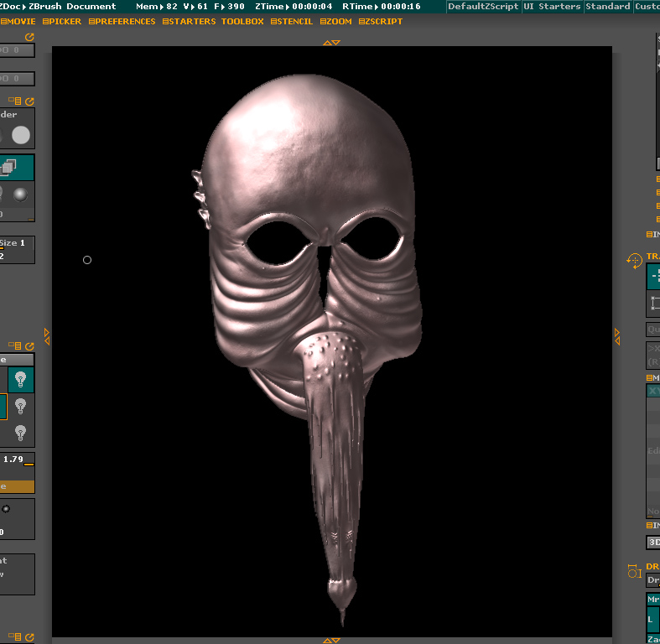This screenshot has height=644, width=660.
Task: Click orange dock arrow at bottom left corner
Action: point(29,636)
